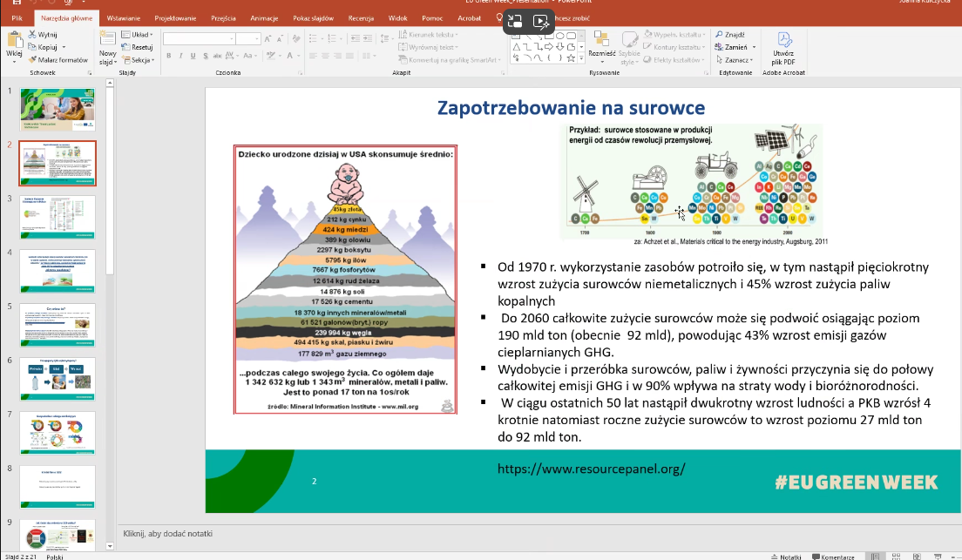962x560 pixels.
Task: Open Czcionka font dialog launcher
Action: point(301,73)
